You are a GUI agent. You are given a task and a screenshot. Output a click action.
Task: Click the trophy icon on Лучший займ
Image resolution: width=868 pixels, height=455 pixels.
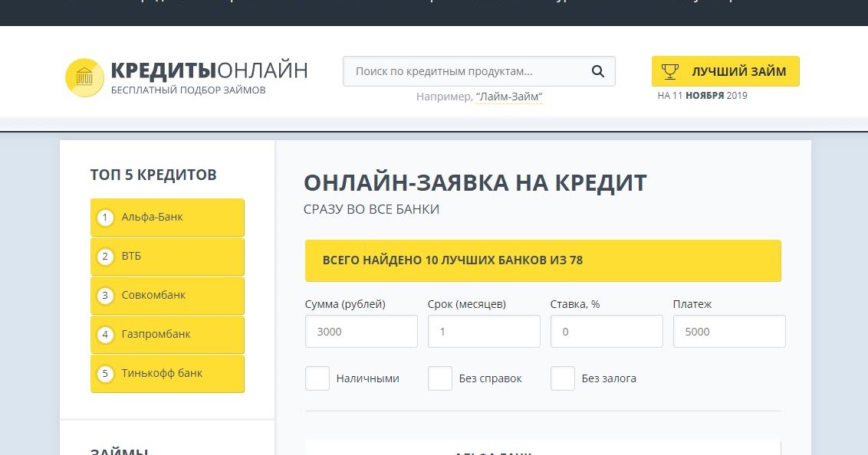[x=670, y=71]
